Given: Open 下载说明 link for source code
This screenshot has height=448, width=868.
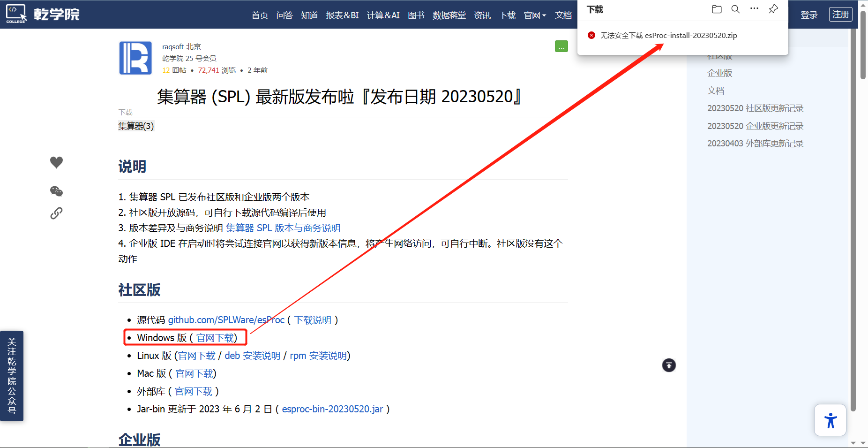Looking at the screenshot, I should [x=313, y=320].
